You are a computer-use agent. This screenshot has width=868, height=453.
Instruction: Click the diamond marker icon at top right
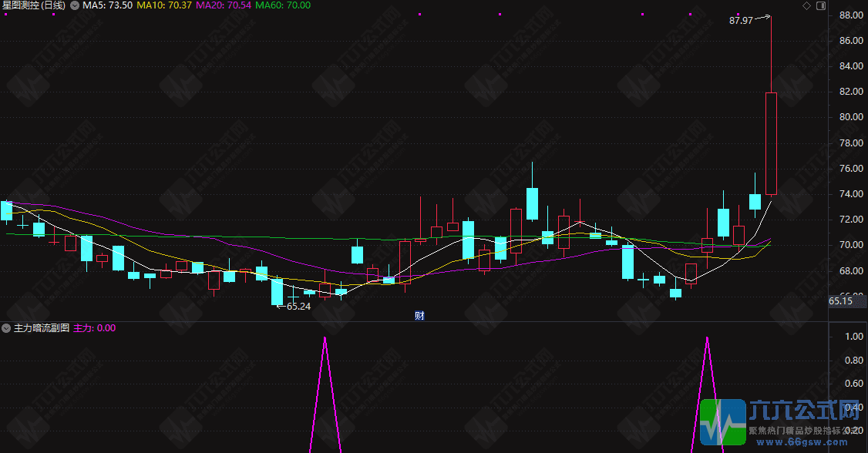(806, 5)
